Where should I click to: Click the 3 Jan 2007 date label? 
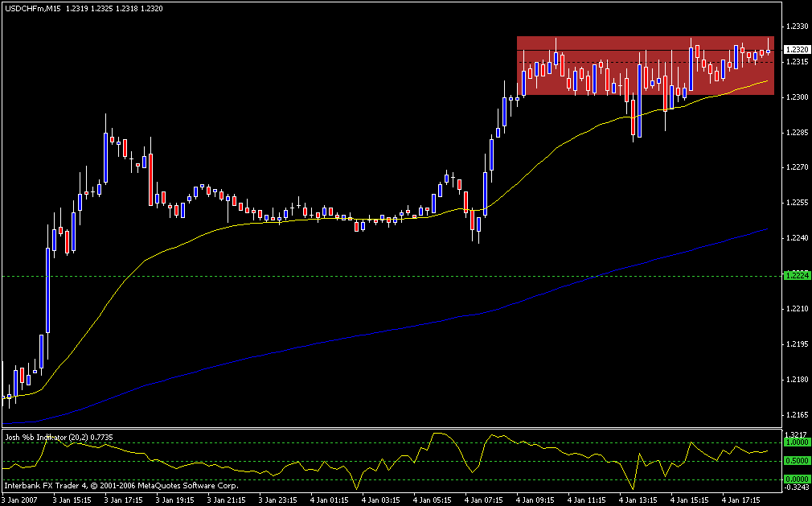point(22,500)
